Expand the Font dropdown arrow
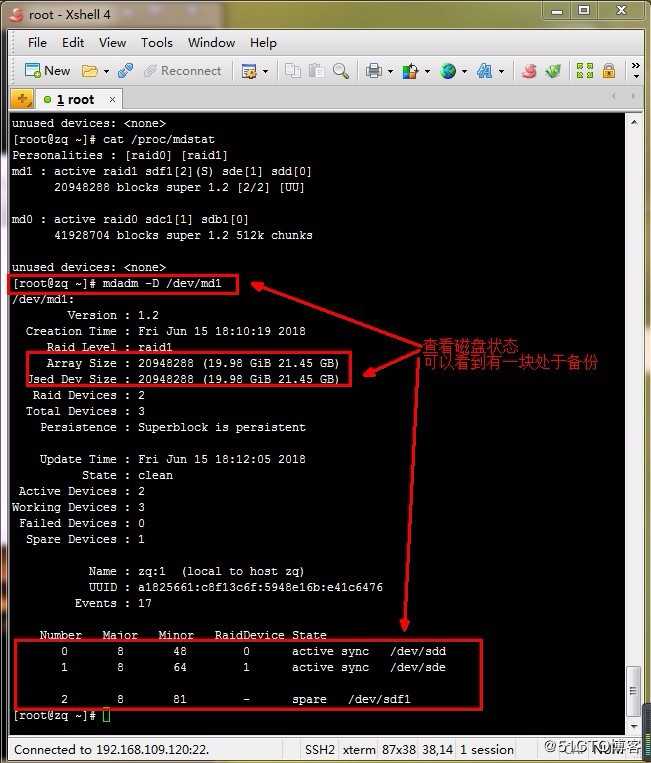 point(501,72)
